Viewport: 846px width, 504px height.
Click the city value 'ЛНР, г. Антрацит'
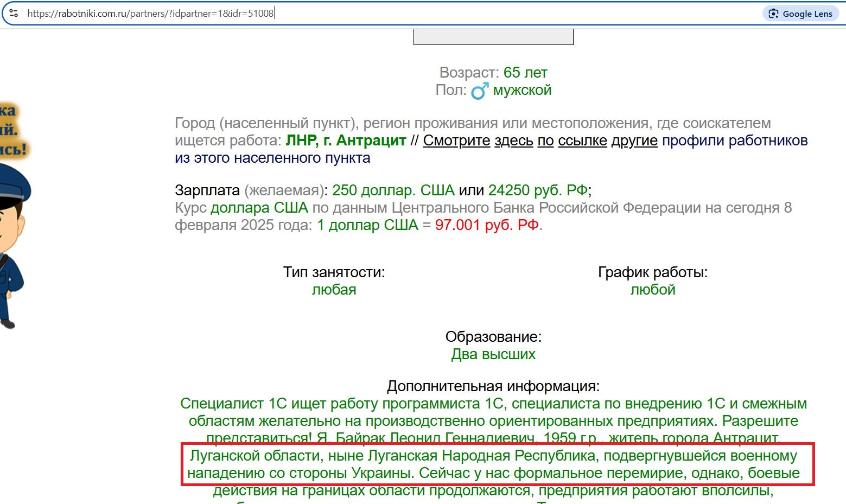[x=346, y=141]
